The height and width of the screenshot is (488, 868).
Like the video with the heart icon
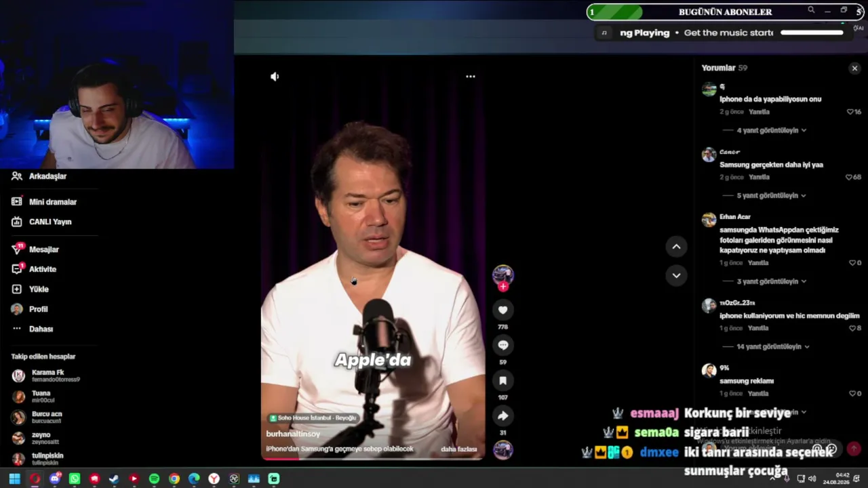tap(502, 310)
